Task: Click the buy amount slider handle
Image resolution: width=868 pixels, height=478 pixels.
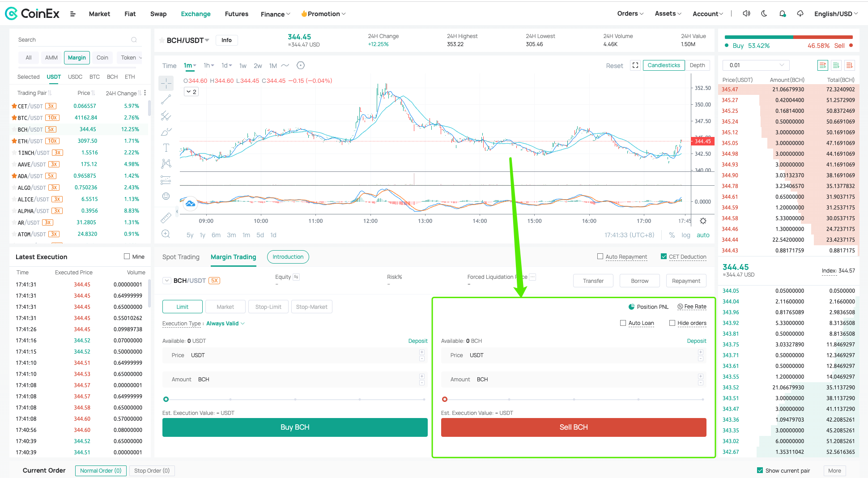Action: click(166, 399)
